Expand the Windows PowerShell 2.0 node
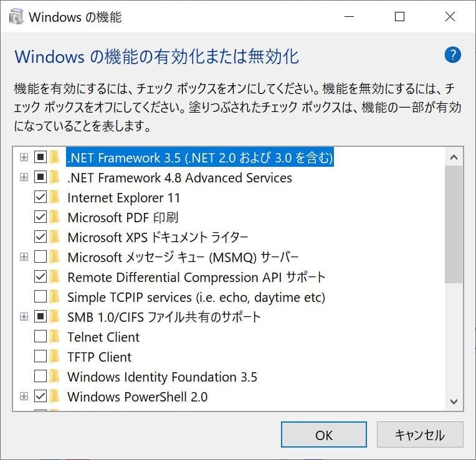The width and height of the screenshot is (476, 460). 24,397
